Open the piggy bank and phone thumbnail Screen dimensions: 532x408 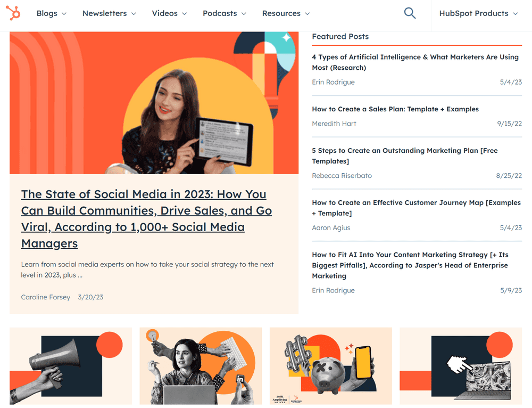tap(331, 366)
